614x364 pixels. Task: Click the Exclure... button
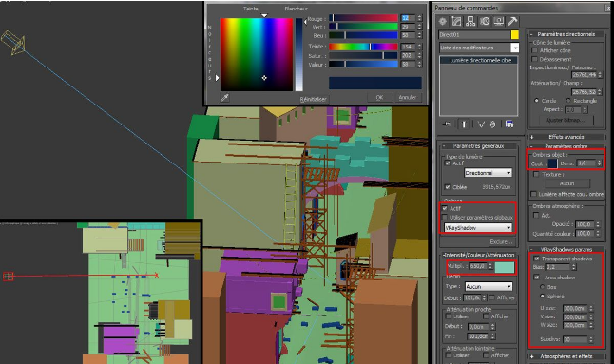click(501, 242)
